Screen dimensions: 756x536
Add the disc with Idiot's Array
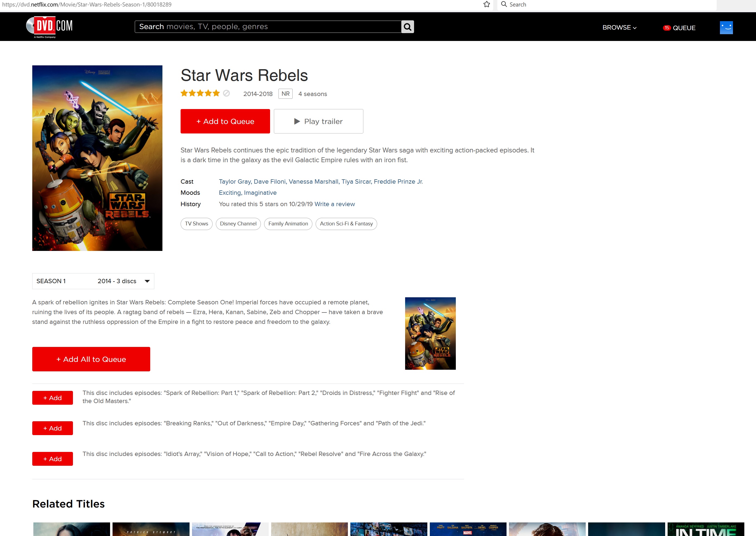click(52, 459)
